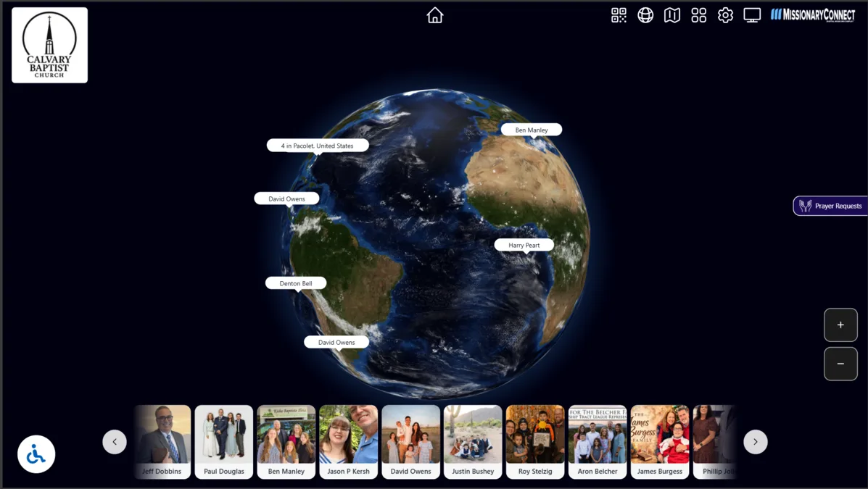Screen dimensions: 868x489
Task: Zoom in with the plus button
Action: coord(840,325)
